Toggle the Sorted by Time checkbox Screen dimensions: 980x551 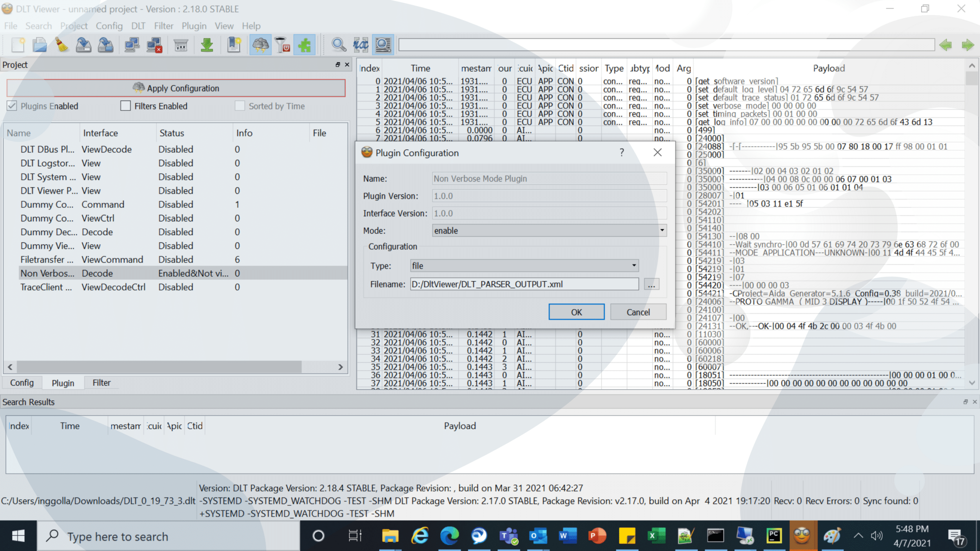240,106
